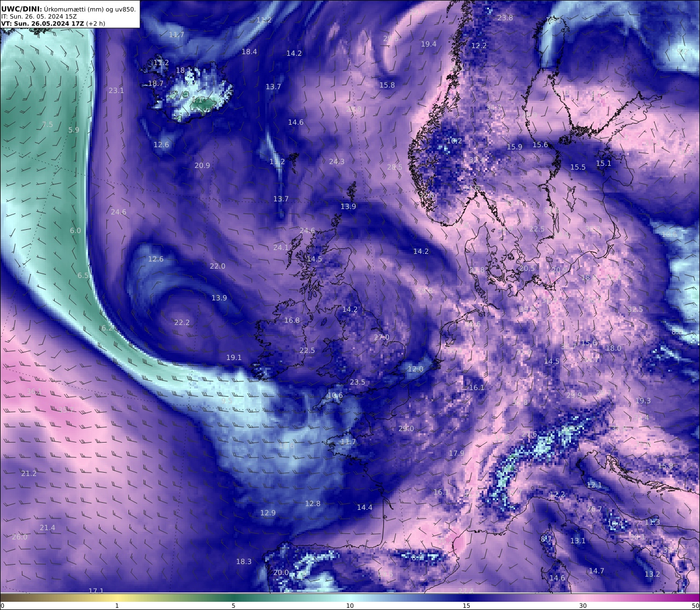Click the 12.8 value label
Screen dimensions: 700x610
[313, 504]
